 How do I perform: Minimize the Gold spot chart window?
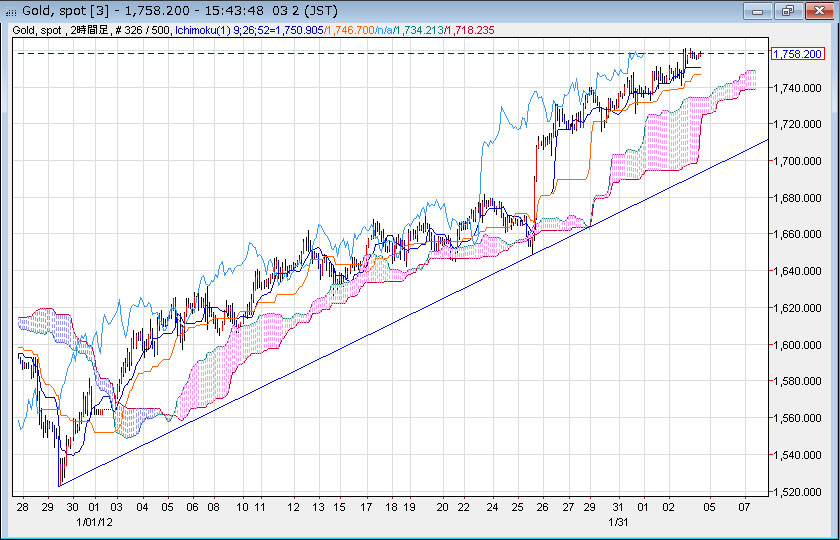click(x=758, y=10)
